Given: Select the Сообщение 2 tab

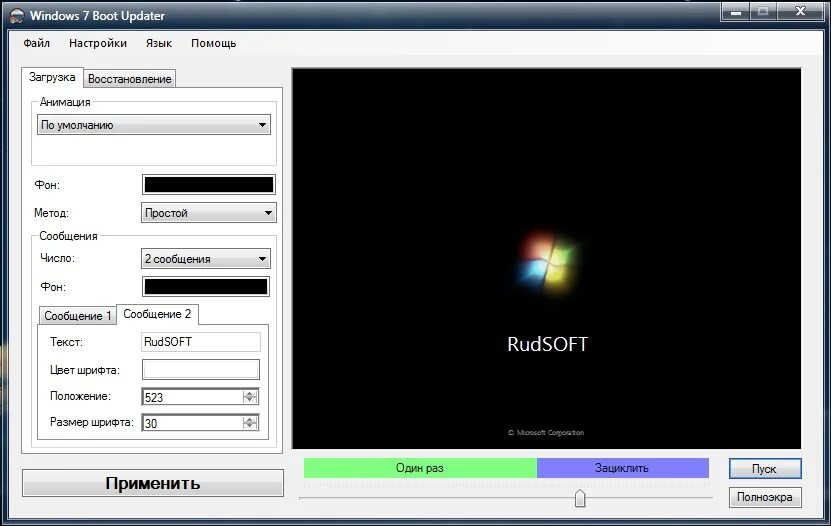Looking at the screenshot, I should tap(157, 314).
